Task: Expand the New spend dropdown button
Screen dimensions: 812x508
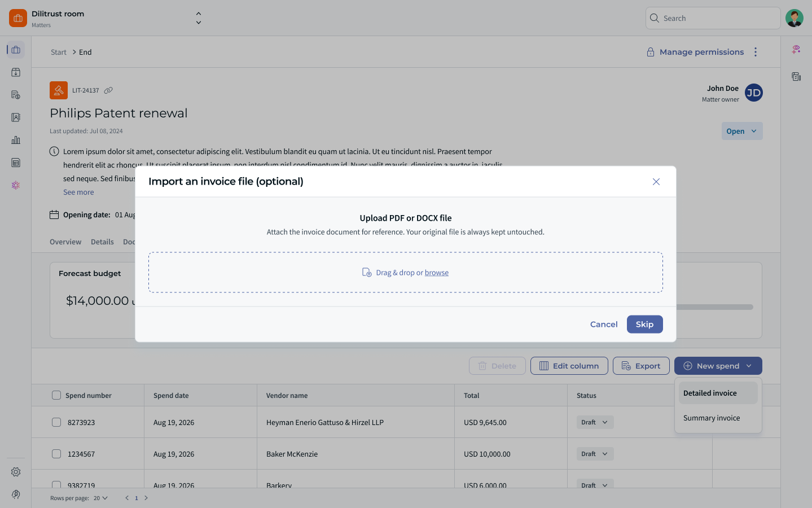Action: tap(718, 366)
